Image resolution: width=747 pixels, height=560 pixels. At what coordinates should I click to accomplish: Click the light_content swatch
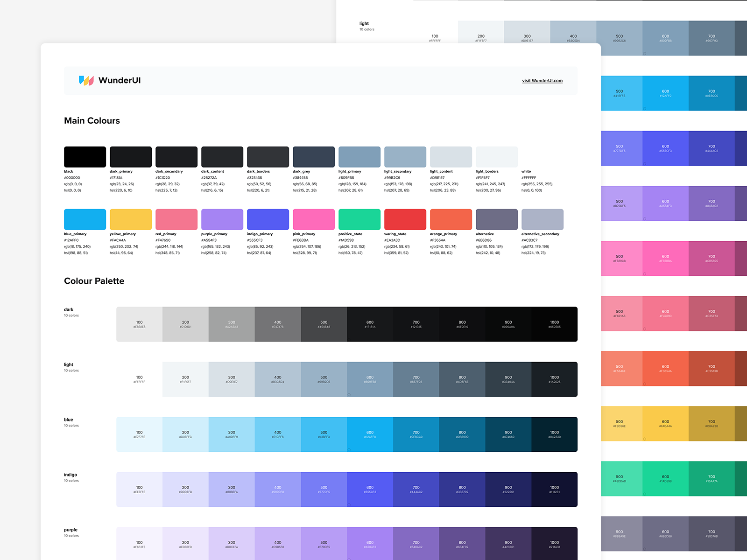[451, 157]
